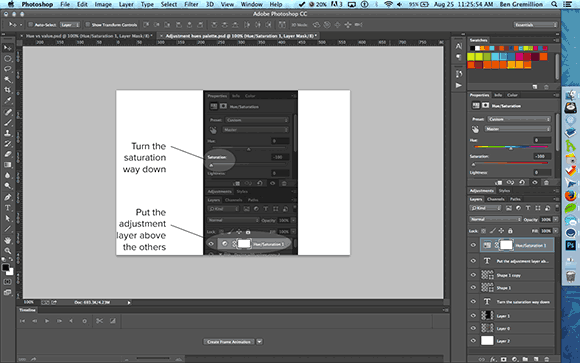Open Spotlight search in menu bar
The height and width of the screenshot is (363, 580).
(x=554, y=4)
